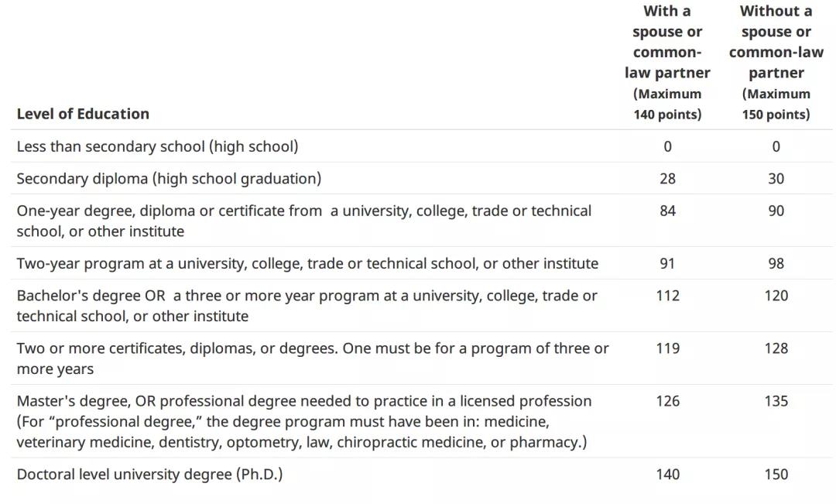The width and height of the screenshot is (836, 504).
Task: Click the value 98 for two-year program
Action: point(776,263)
